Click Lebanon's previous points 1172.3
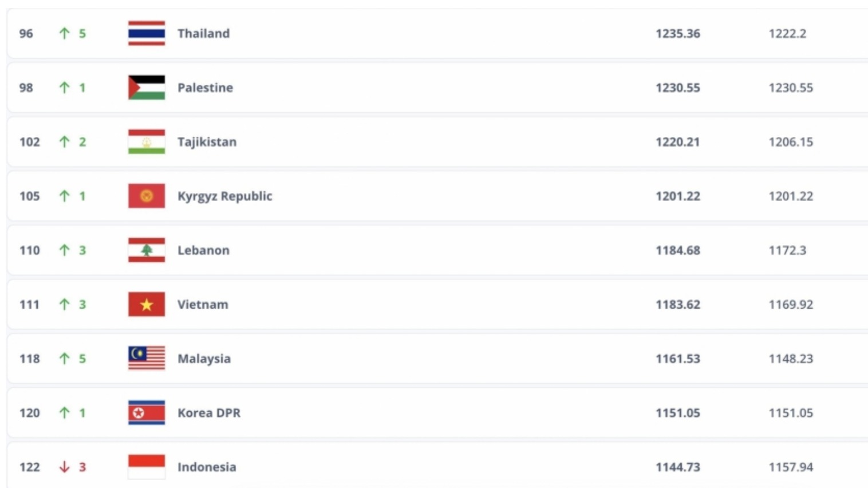868x488 pixels. click(787, 250)
